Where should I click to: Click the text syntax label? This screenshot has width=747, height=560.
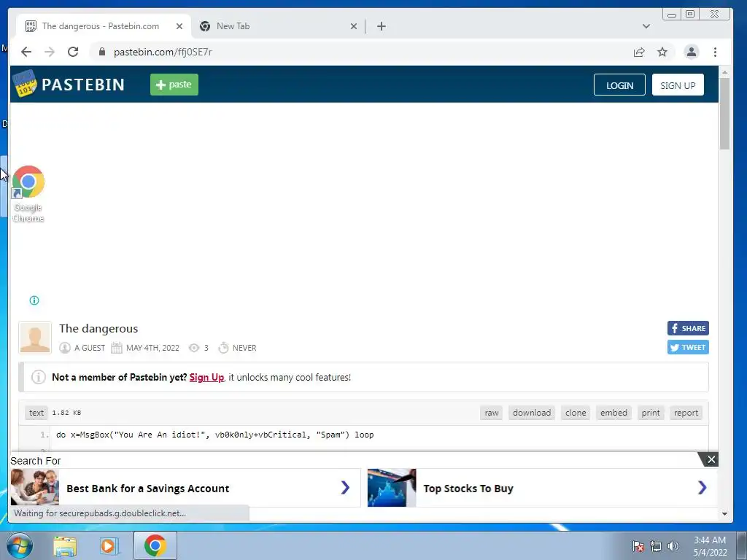coord(36,413)
